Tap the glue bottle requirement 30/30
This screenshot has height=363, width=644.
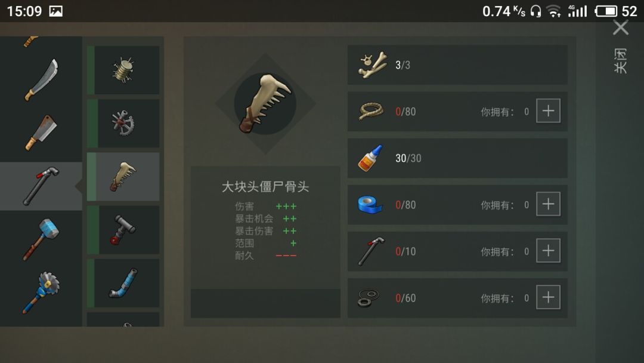coord(457,158)
